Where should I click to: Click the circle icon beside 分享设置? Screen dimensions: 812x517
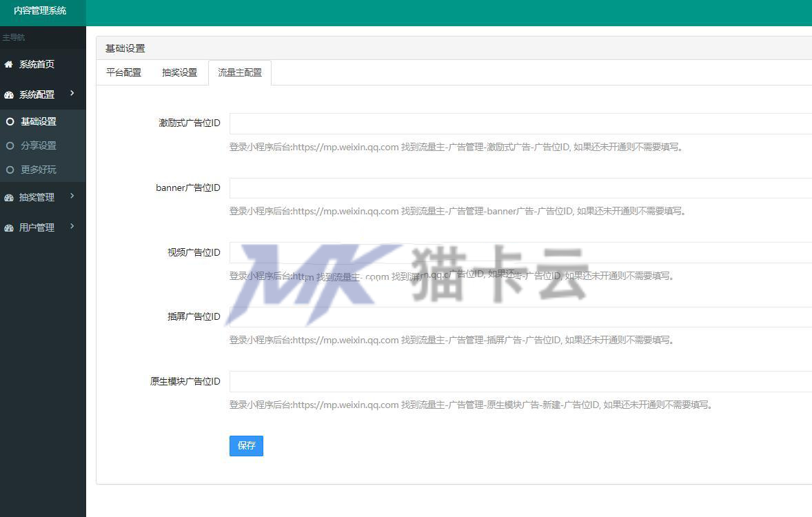(x=10, y=145)
